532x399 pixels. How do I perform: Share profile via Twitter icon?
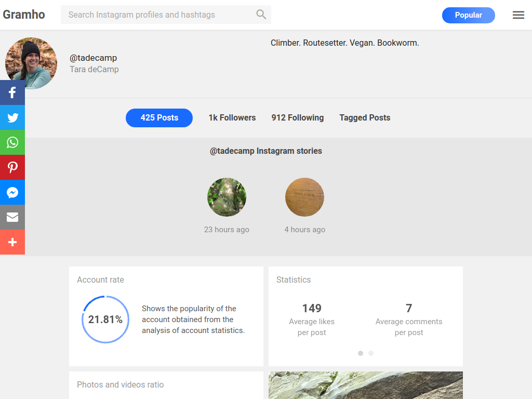point(12,118)
